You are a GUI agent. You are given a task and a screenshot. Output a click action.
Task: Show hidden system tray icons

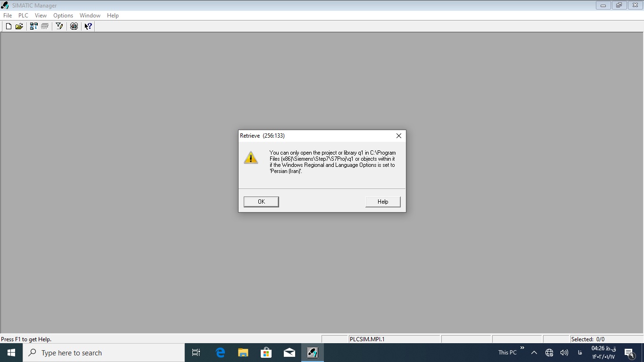pyautogui.click(x=534, y=353)
